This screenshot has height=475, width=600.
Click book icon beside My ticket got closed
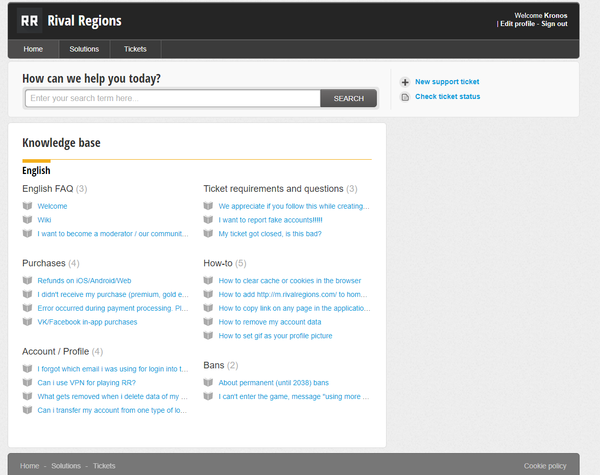tap(209, 234)
